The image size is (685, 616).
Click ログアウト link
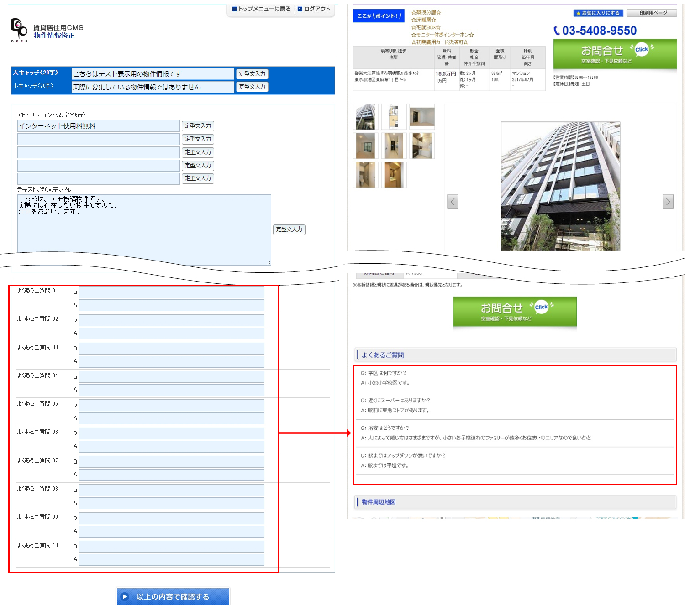[314, 9]
